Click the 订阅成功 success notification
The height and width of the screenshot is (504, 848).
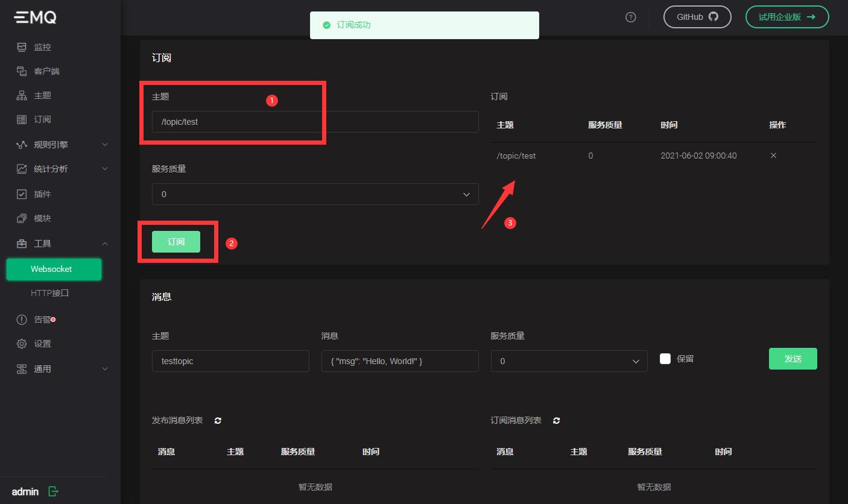pos(425,25)
